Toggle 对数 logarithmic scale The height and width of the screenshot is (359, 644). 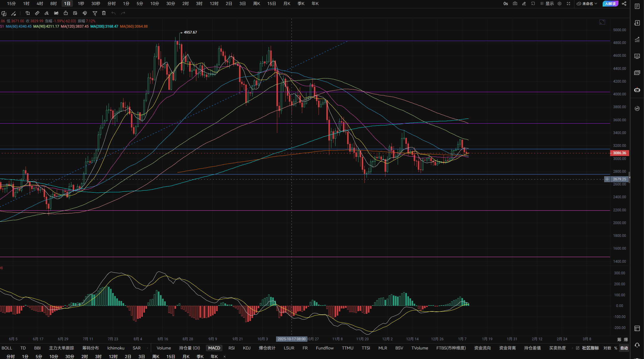[x=607, y=348]
